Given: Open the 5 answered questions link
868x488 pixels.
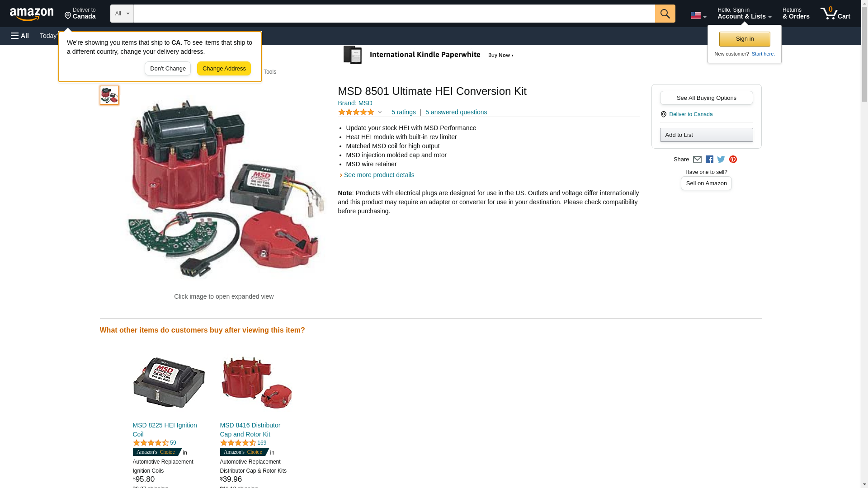Looking at the screenshot, I should pyautogui.click(x=456, y=112).
